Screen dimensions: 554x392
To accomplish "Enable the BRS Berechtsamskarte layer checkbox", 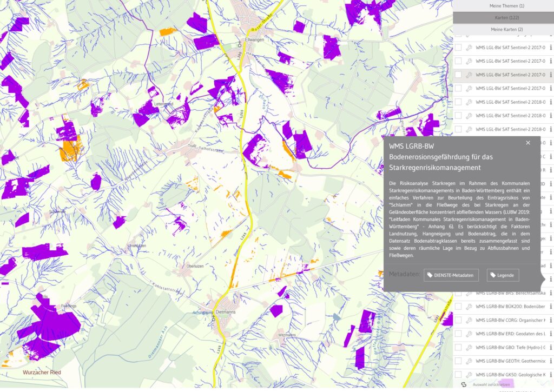I will 458,293.
